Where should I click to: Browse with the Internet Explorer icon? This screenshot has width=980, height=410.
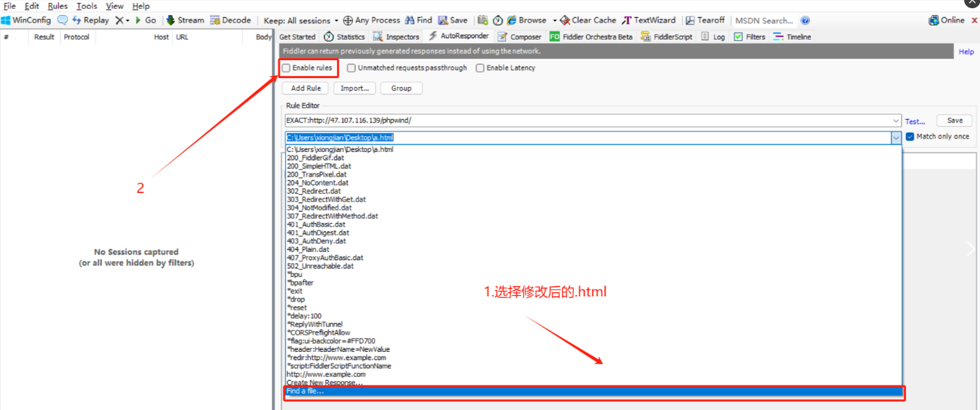click(x=512, y=21)
